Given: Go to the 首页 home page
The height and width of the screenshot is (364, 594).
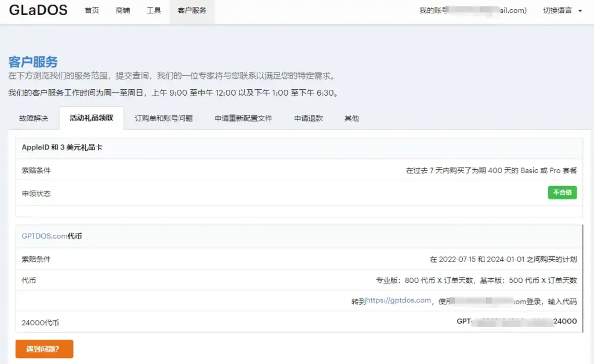Looking at the screenshot, I should pos(92,10).
